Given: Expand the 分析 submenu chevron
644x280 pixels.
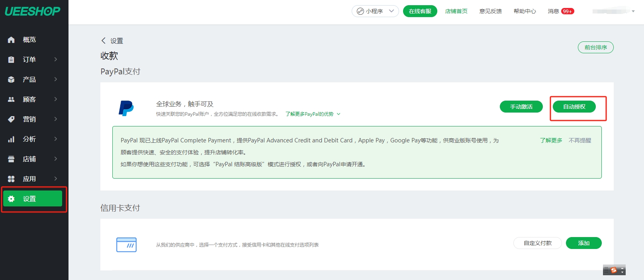Looking at the screenshot, I should pyautogui.click(x=56, y=139).
